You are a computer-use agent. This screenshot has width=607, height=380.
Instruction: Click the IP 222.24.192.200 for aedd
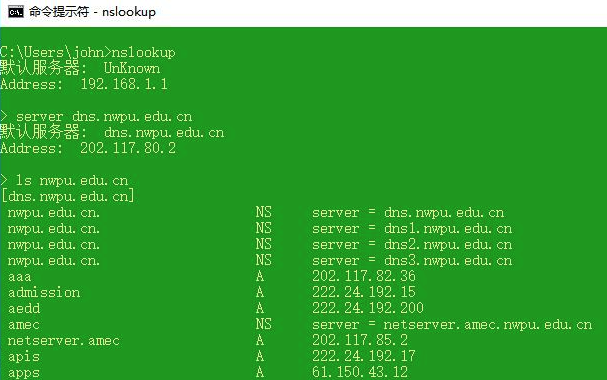[368, 308]
